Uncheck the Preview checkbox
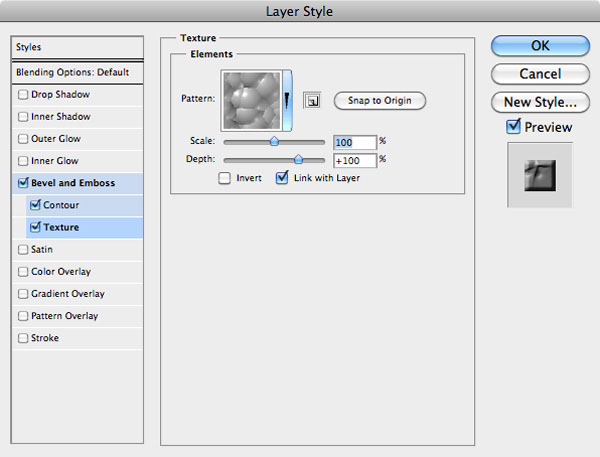600x457 pixels. pyautogui.click(x=514, y=127)
